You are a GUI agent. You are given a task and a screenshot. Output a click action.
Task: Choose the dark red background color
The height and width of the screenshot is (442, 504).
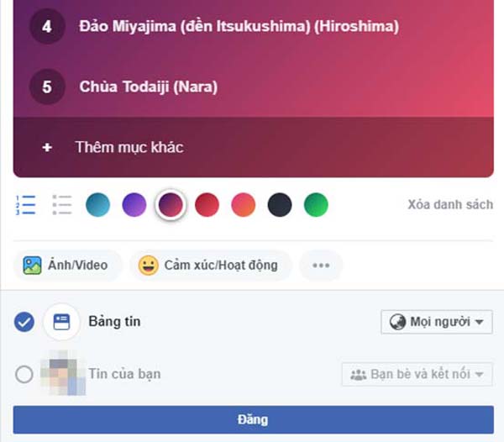tap(207, 205)
